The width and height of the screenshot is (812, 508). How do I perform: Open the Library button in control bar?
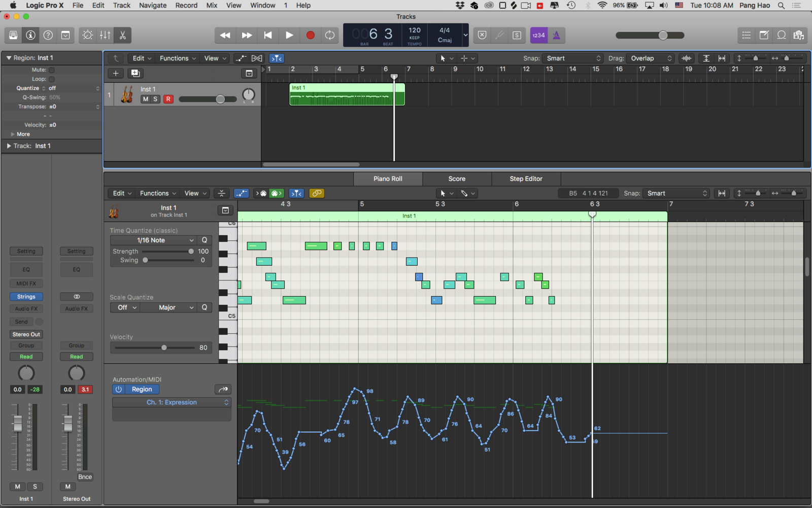pos(14,35)
